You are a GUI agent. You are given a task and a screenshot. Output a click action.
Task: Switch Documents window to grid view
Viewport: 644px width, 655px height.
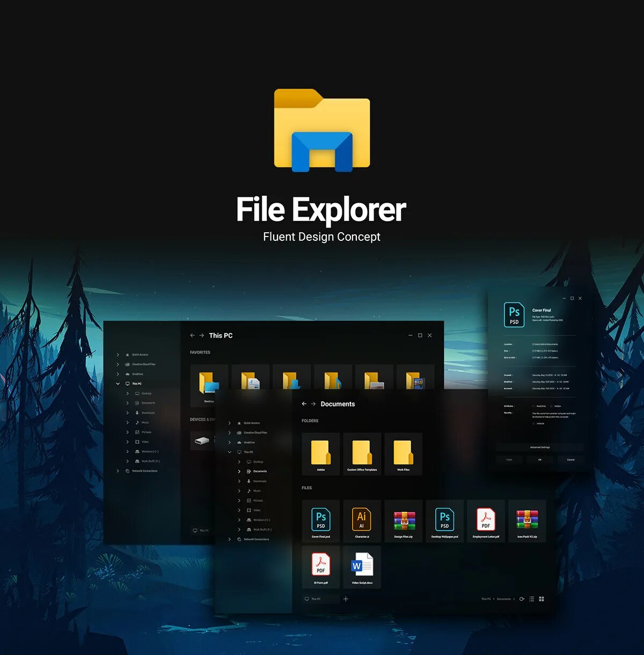click(x=541, y=599)
